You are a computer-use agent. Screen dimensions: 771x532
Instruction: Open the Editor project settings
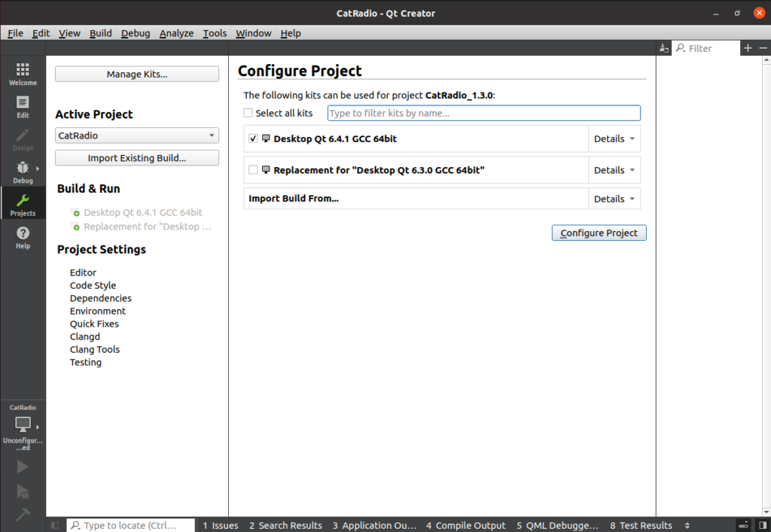tap(83, 272)
